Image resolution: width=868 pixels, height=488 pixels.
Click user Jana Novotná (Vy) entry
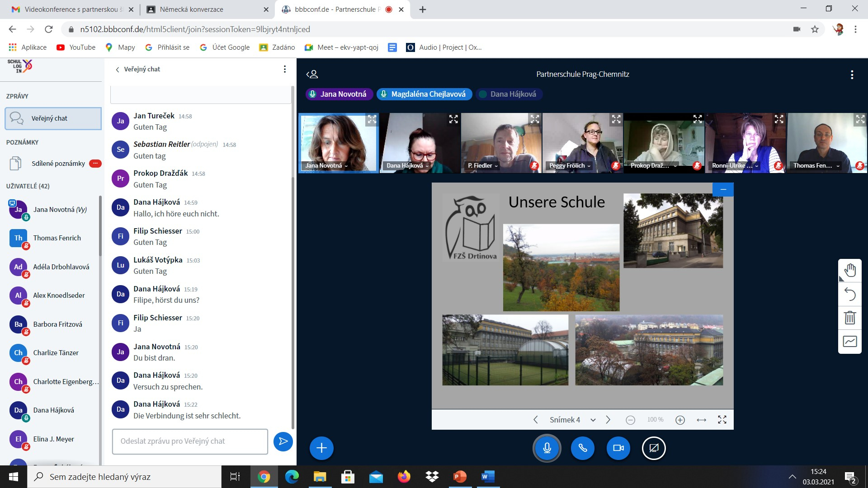[53, 210]
